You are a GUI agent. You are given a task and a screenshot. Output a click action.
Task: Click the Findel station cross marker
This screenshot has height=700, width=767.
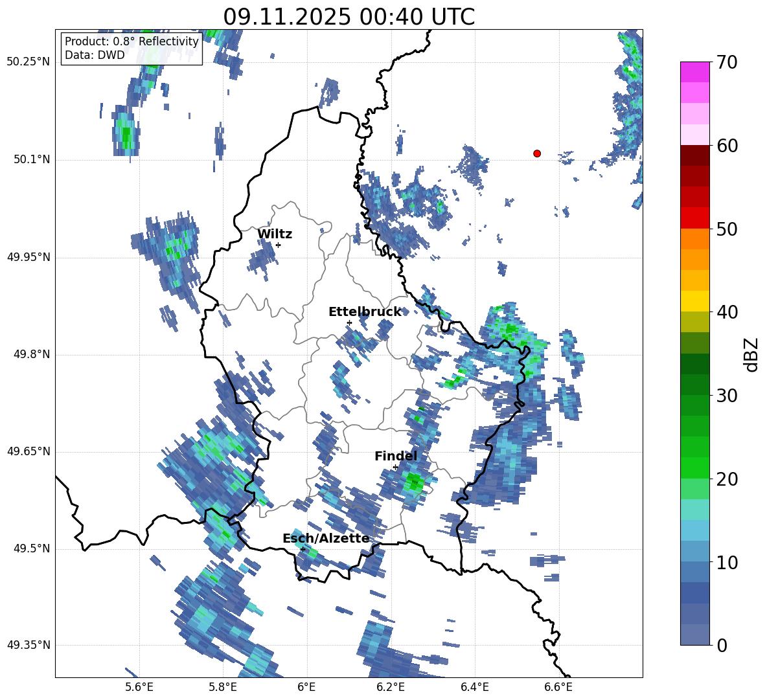[395, 468]
